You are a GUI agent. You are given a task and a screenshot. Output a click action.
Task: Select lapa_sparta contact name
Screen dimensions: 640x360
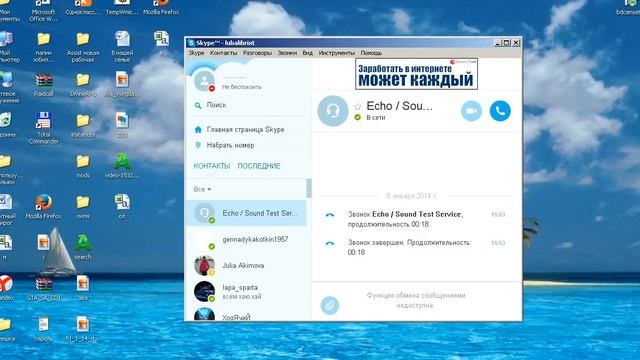point(240,287)
